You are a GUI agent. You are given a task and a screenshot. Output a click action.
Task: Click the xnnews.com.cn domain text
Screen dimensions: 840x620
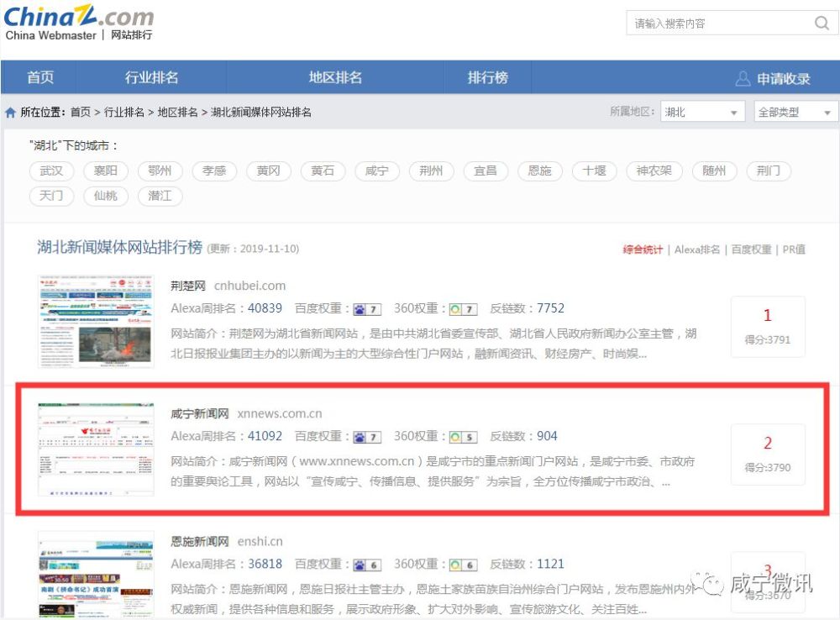click(x=280, y=413)
